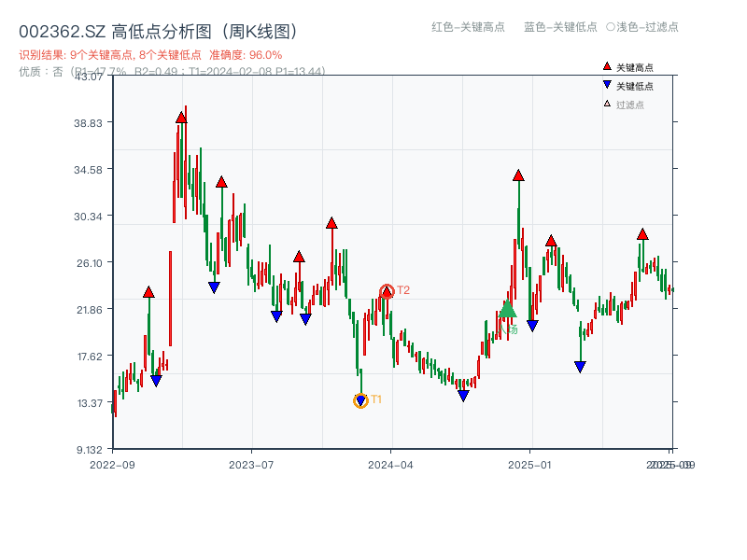Click the T2 circled marker on the chart
Screen dimensions: 747x560
pos(387,289)
